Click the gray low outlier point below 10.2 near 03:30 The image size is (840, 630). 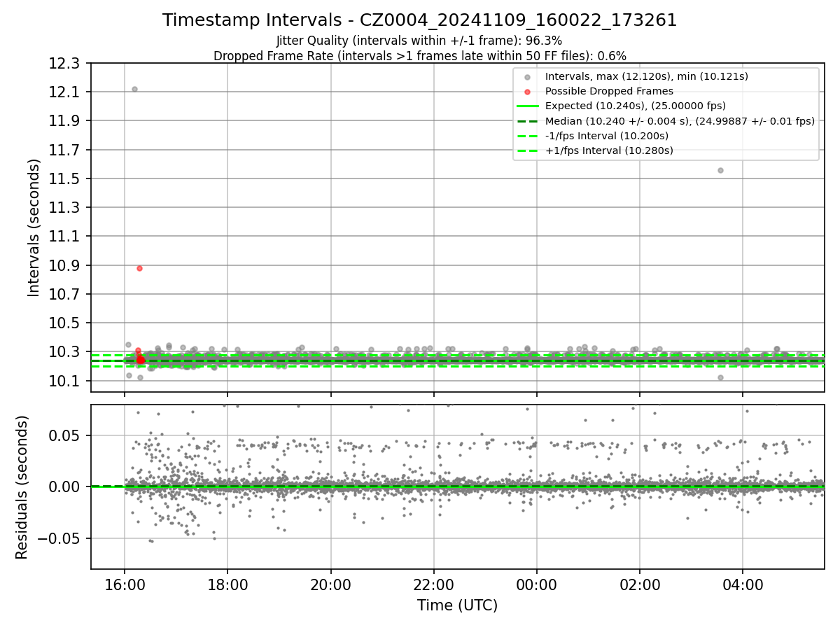pos(720,377)
